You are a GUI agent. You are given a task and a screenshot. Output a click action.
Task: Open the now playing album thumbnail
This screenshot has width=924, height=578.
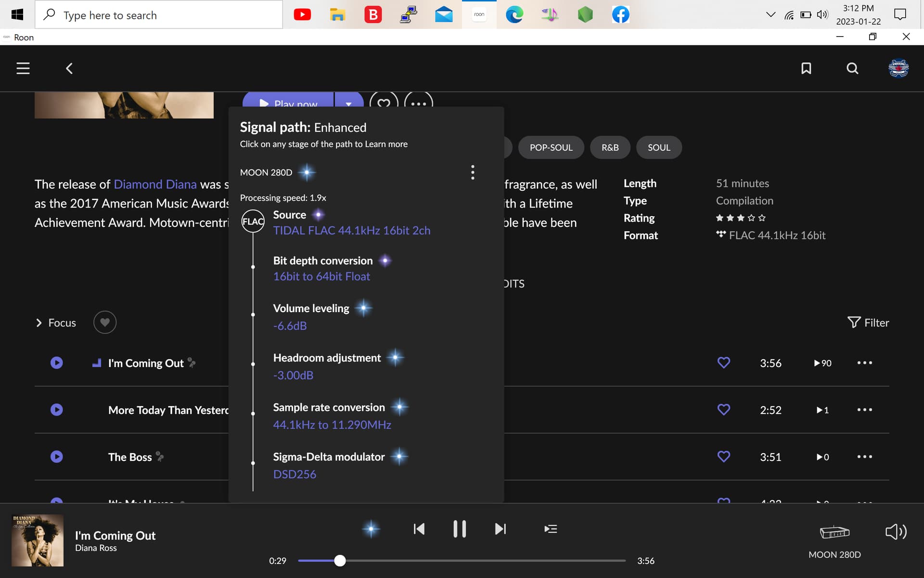pyautogui.click(x=38, y=540)
